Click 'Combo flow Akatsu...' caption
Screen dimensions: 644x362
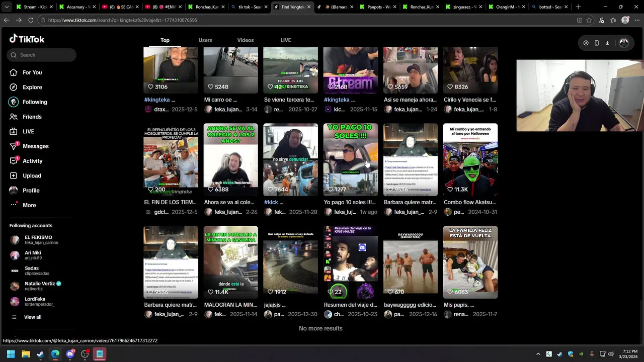point(469,202)
